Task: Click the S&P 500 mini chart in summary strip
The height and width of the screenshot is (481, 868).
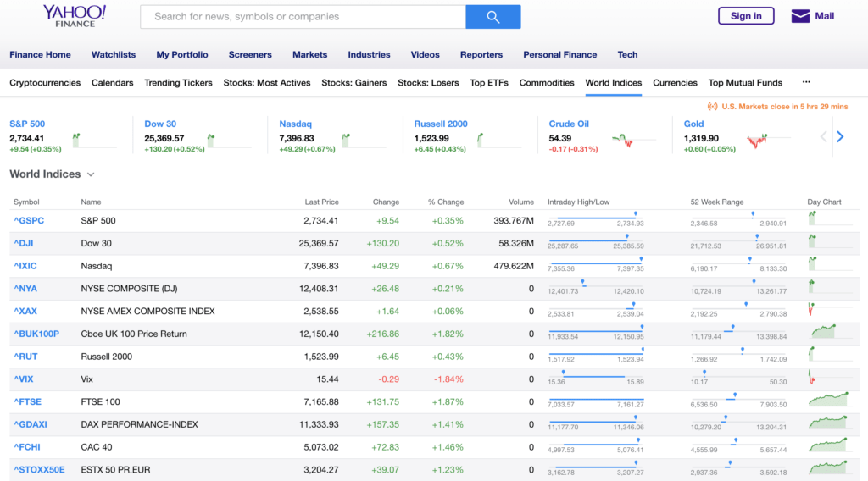Action: click(94, 141)
